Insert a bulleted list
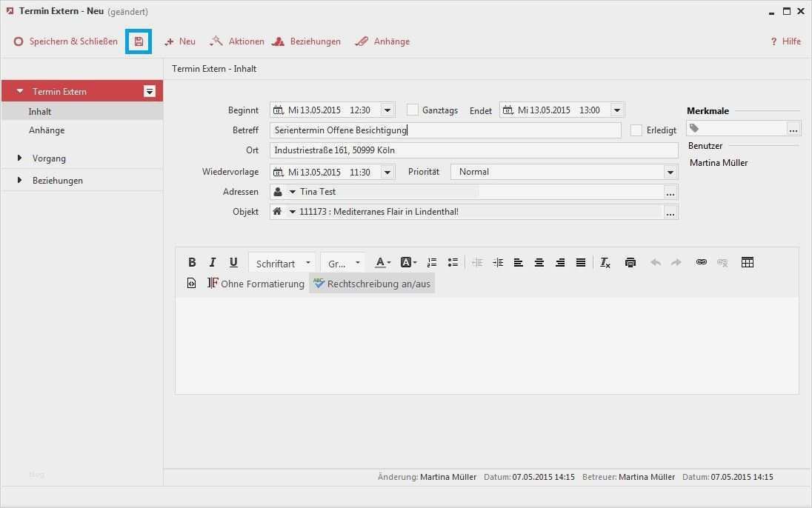The width and height of the screenshot is (812, 508). click(453, 263)
